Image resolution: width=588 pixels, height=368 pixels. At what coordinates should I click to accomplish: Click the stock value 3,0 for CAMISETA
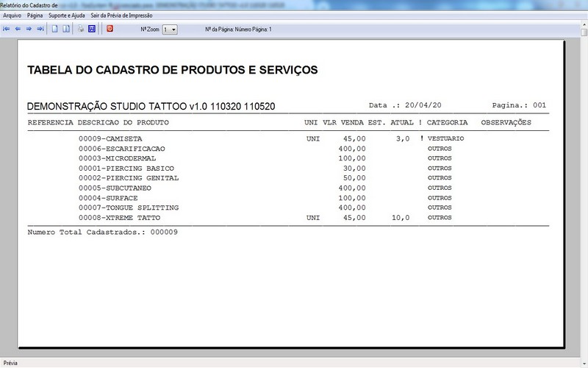tap(403, 139)
